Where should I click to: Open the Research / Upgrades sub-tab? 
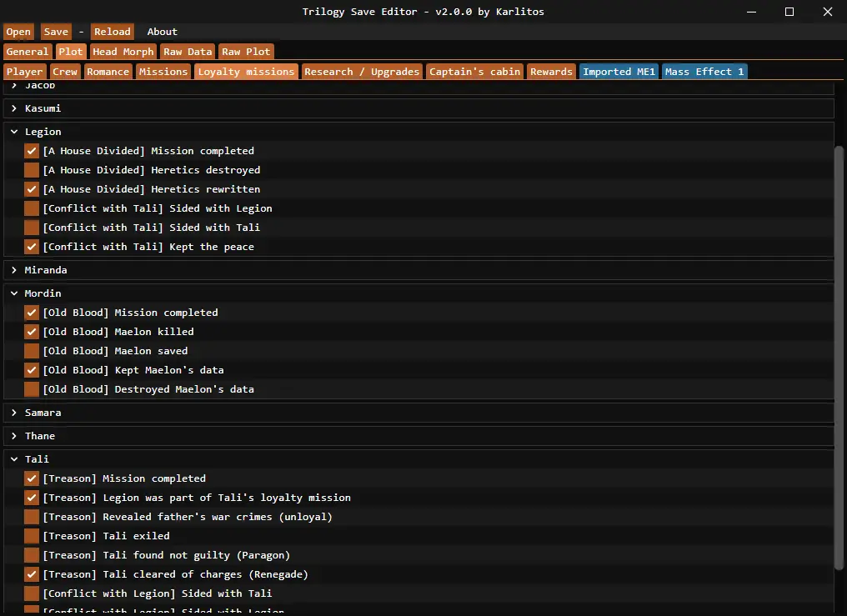[362, 72]
